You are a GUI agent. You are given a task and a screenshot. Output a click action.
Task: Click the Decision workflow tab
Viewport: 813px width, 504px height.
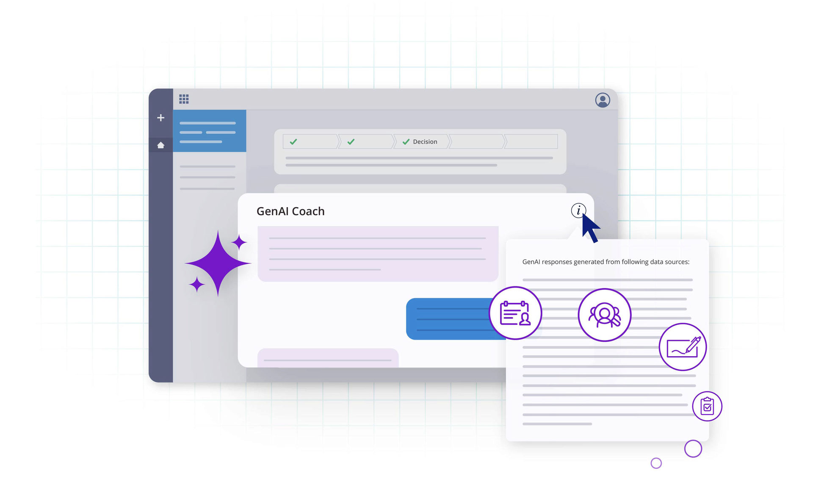tap(422, 141)
